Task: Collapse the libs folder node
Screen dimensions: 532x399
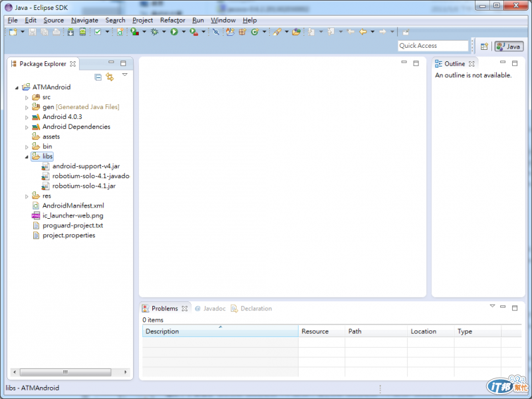Action: [x=27, y=157]
